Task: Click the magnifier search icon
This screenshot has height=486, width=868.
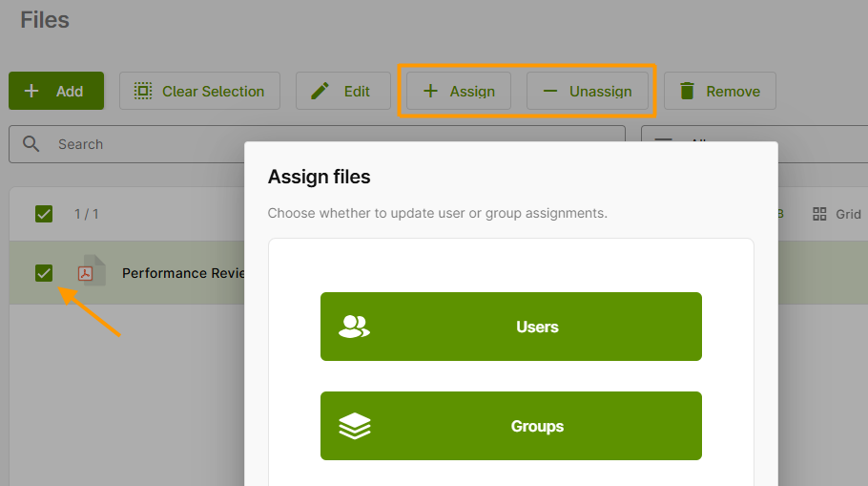Action: pyautogui.click(x=31, y=144)
